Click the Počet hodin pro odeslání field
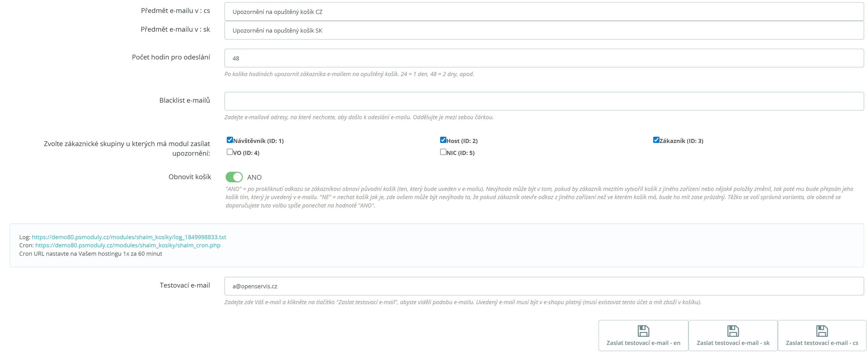 pos(544,58)
